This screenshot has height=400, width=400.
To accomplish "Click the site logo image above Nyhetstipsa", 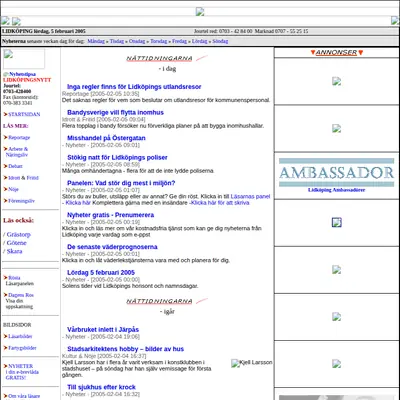I will [24, 59].
